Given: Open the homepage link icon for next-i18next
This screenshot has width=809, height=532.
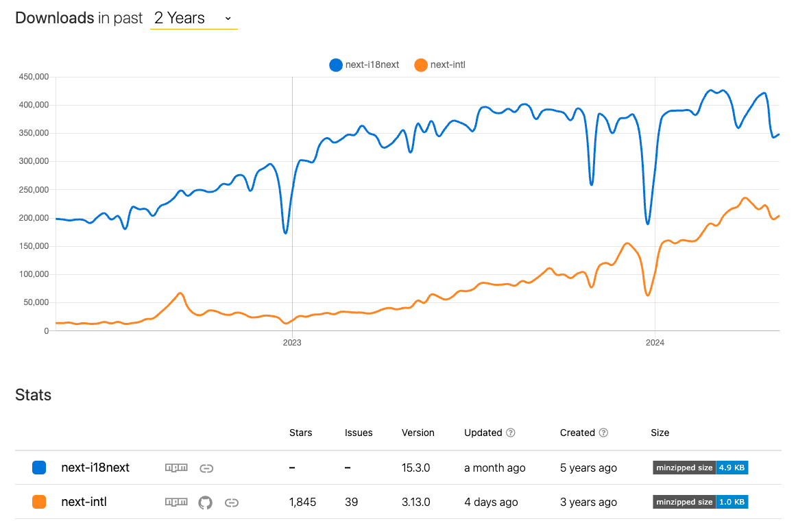Looking at the screenshot, I should tap(206, 468).
